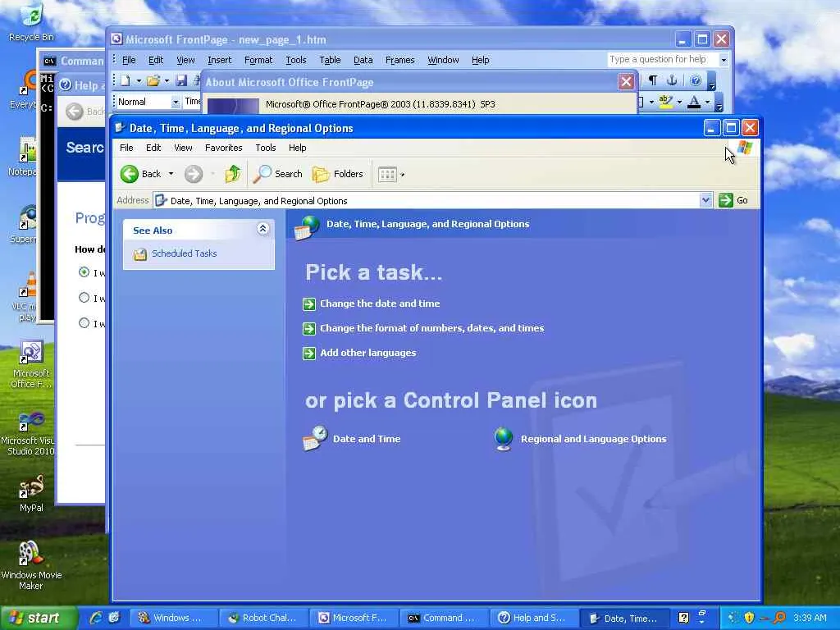The height and width of the screenshot is (630, 840).
Task: Select first radio button in Help window
Action: coord(84,272)
